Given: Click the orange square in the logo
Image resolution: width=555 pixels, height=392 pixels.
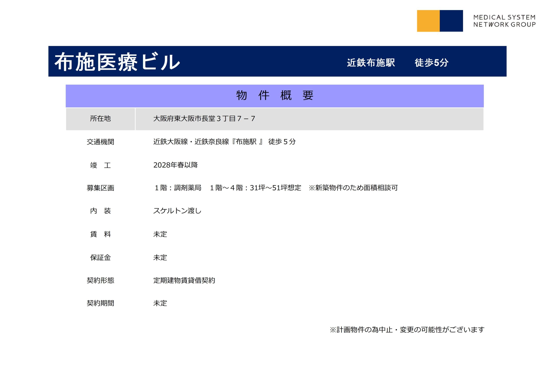Looking at the screenshot, I should (x=428, y=21).
